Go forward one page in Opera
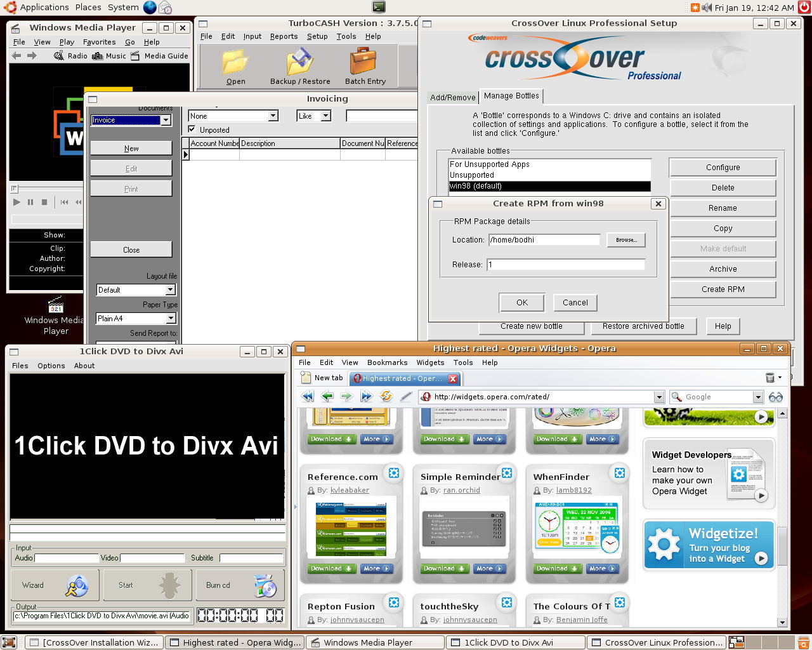 pos(346,397)
